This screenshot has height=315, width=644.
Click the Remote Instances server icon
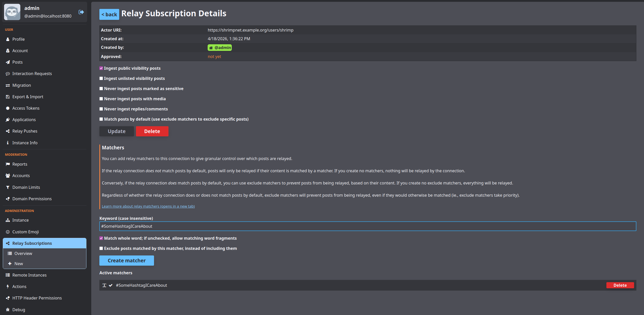click(x=8, y=275)
